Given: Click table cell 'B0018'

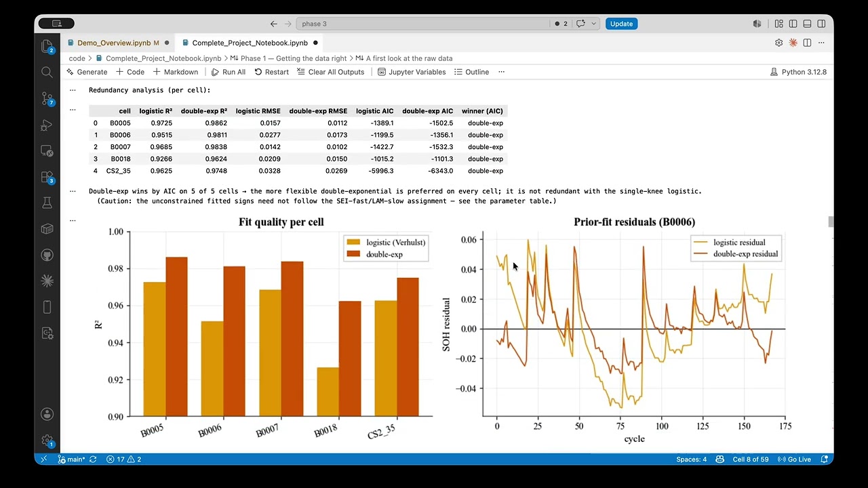Looking at the screenshot, I should (x=121, y=159).
